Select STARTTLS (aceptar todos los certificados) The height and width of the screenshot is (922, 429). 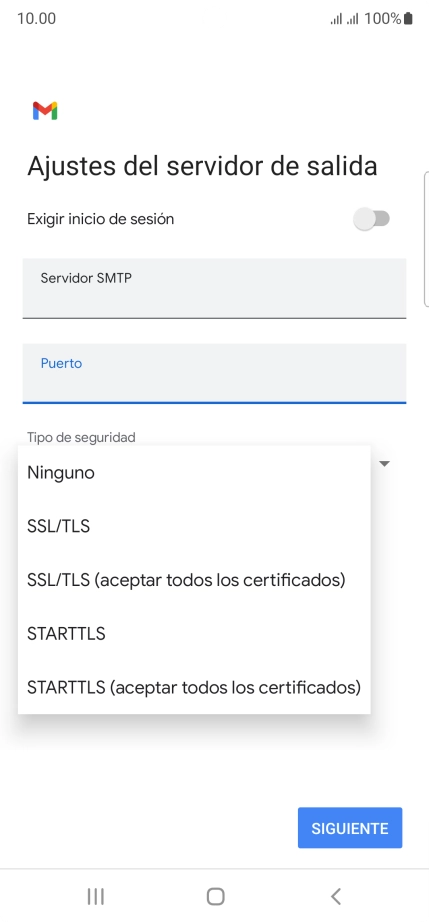pyautogui.click(x=194, y=687)
